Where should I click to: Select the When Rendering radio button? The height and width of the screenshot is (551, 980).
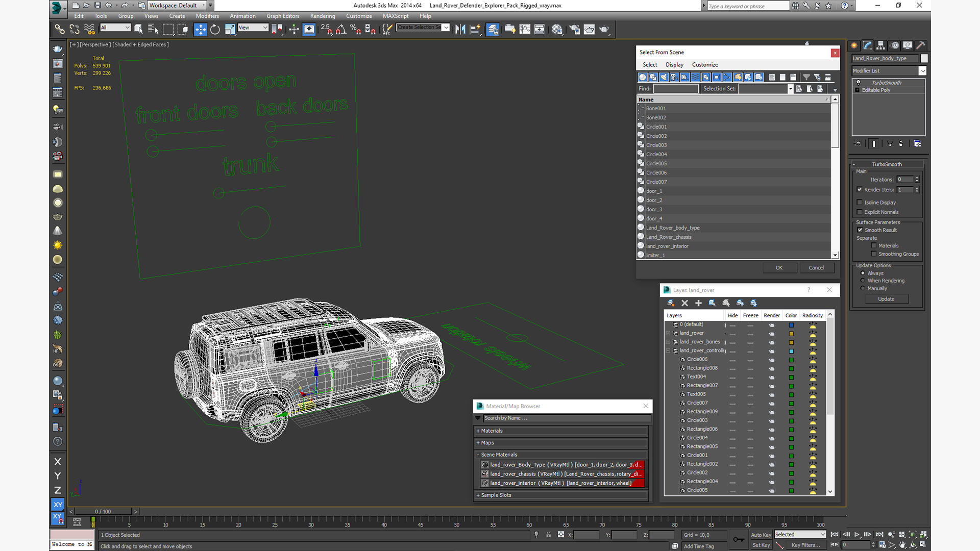point(863,281)
